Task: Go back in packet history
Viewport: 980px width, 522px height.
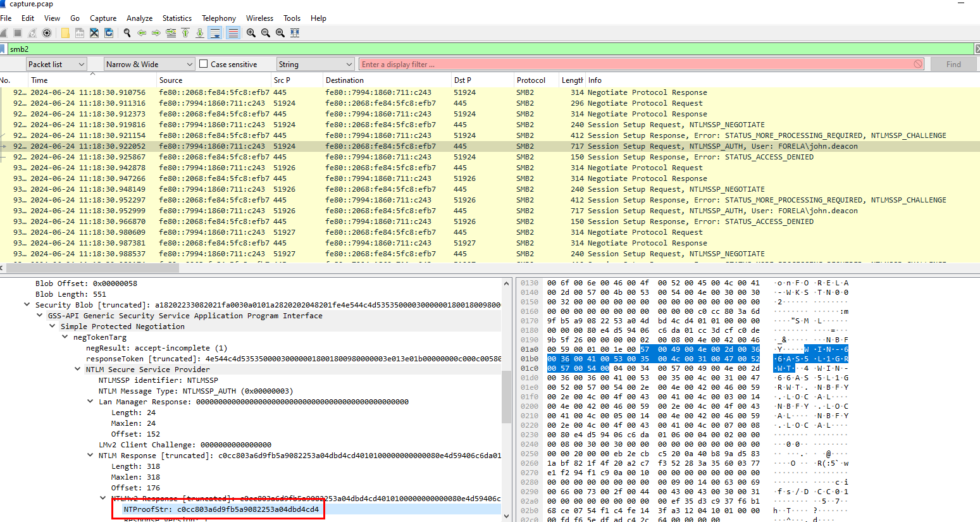Action: (x=142, y=33)
